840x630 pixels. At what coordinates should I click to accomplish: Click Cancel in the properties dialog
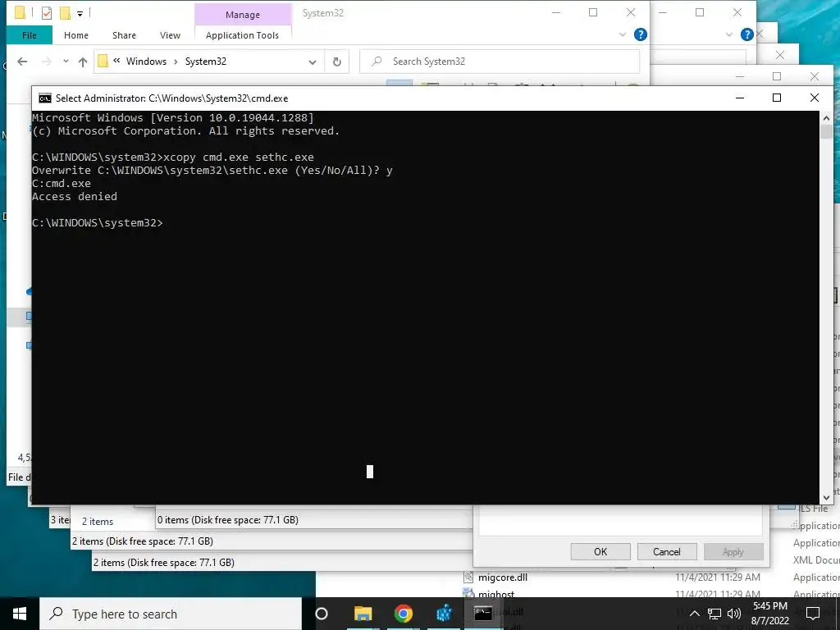[666, 552]
